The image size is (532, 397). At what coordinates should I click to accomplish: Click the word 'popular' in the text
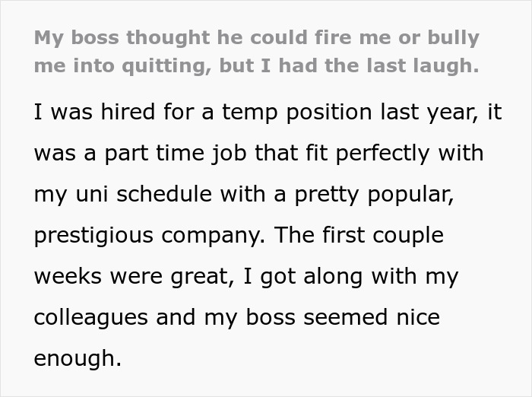coord(410,195)
